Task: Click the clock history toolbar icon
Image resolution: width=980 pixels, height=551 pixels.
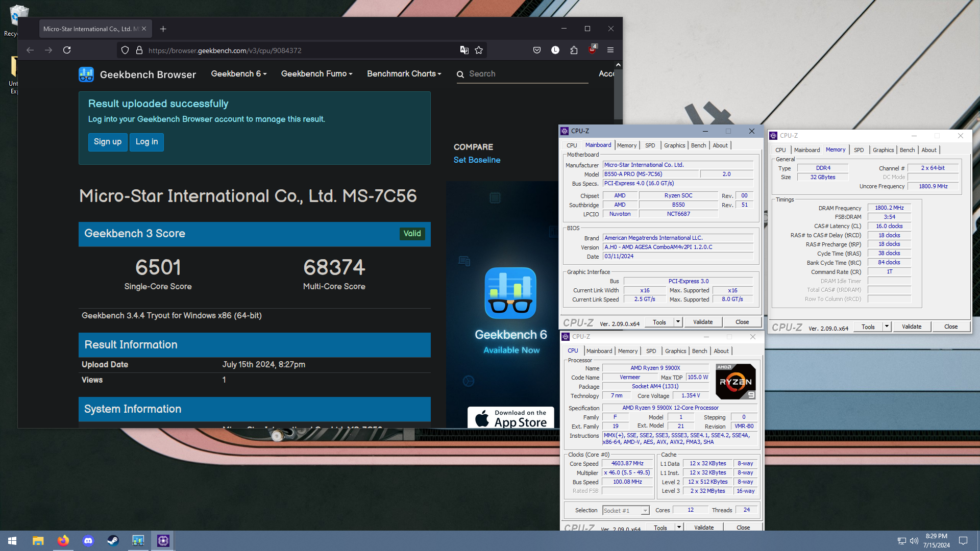Action: pyautogui.click(x=555, y=50)
